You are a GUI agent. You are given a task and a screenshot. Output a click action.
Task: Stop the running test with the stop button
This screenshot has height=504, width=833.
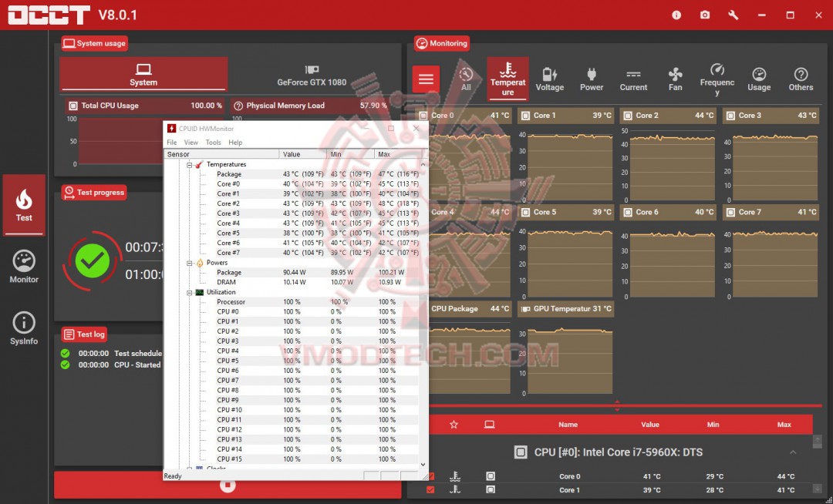click(x=228, y=485)
